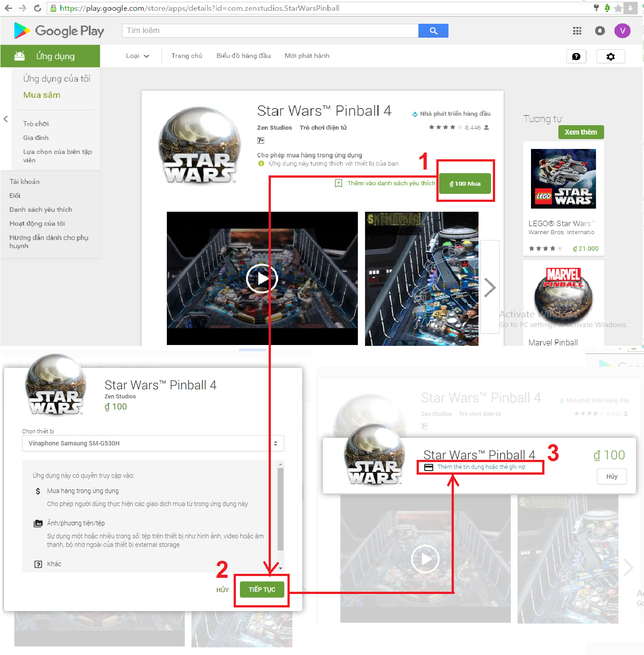Open the Google apps grid icon
This screenshot has height=655, width=644.
[x=577, y=31]
